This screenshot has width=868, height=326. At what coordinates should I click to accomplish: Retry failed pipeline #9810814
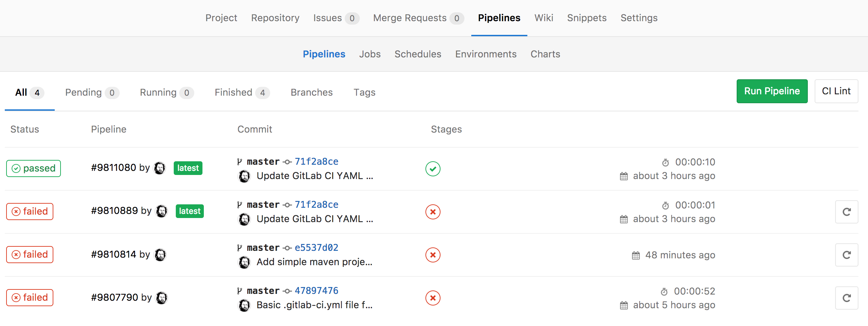(846, 255)
